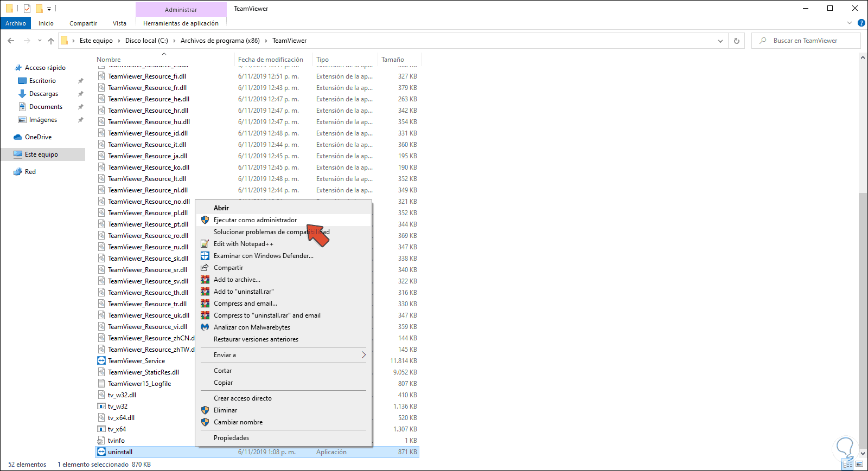Select the uninstall application icon
The width and height of the screenshot is (868, 471).
[x=101, y=452]
